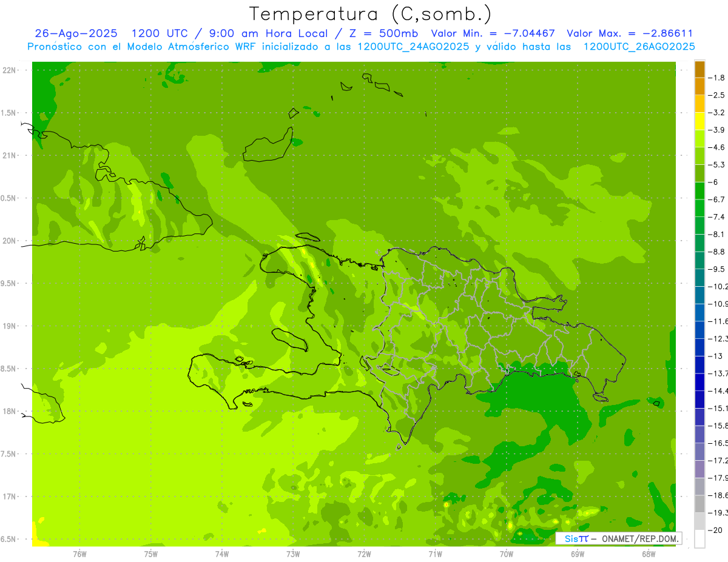728x562 pixels.
Task: Click the '75W' longitude axis label
Action: tap(150, 554)
